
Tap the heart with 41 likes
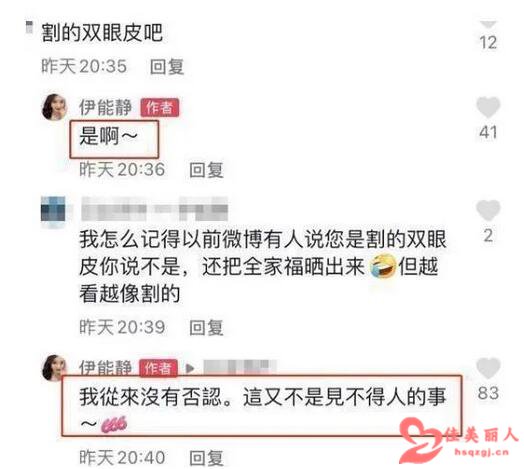click(x=488, y=107)
